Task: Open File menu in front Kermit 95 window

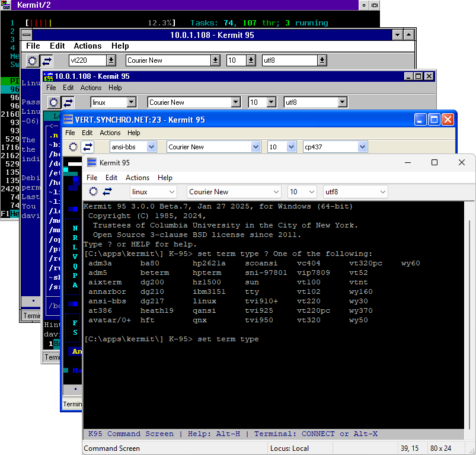Action: coord(92,178)
